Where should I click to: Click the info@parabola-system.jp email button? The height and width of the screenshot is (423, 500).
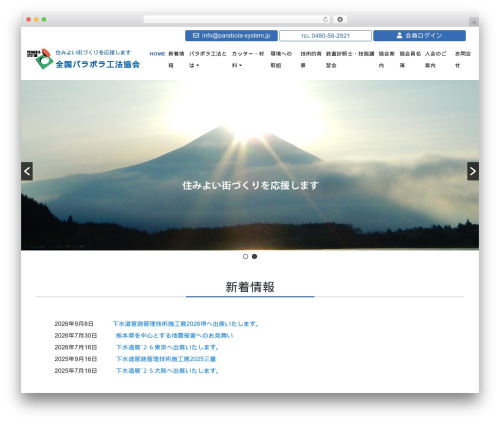point(231,36)
